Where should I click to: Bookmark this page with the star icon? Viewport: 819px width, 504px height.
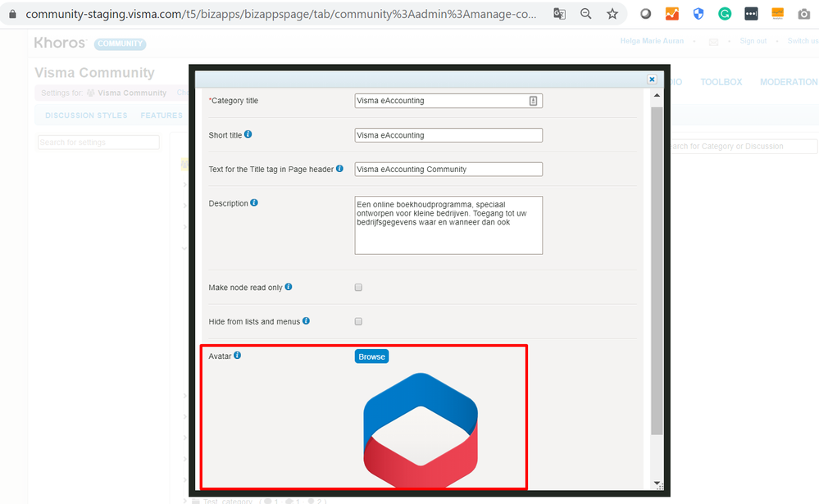pyautogui.click(x=612, y=14)
